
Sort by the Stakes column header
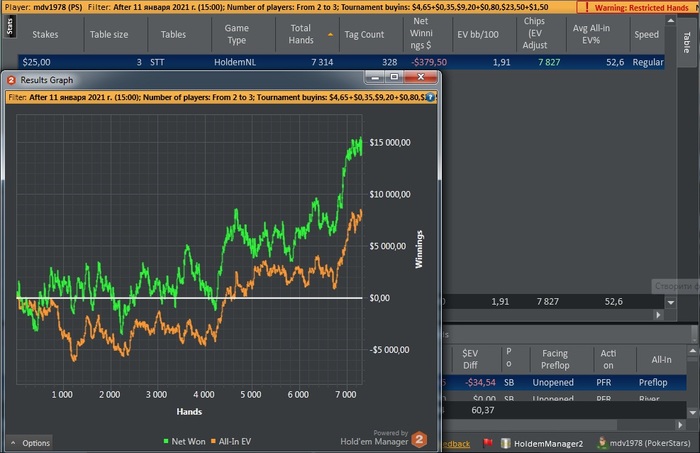(x=45, y=34)
